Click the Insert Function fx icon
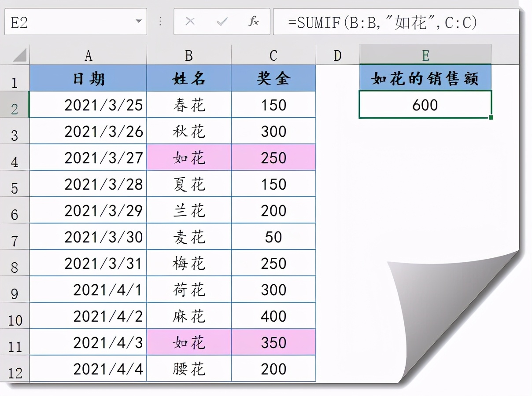The image size is (532, 396). click(x=253, y=22)
